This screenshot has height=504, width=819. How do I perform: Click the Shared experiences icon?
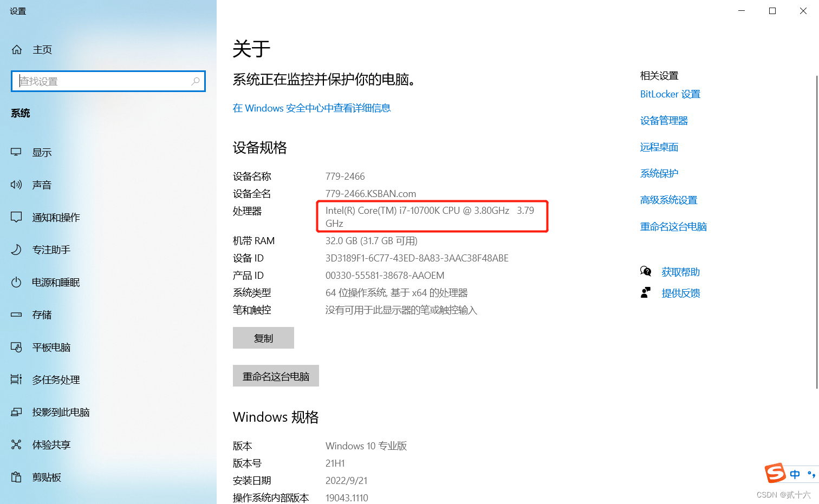16,444
